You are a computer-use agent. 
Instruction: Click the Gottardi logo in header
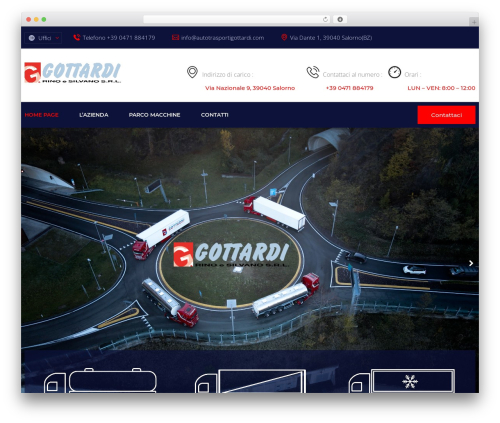coord(72,72)
